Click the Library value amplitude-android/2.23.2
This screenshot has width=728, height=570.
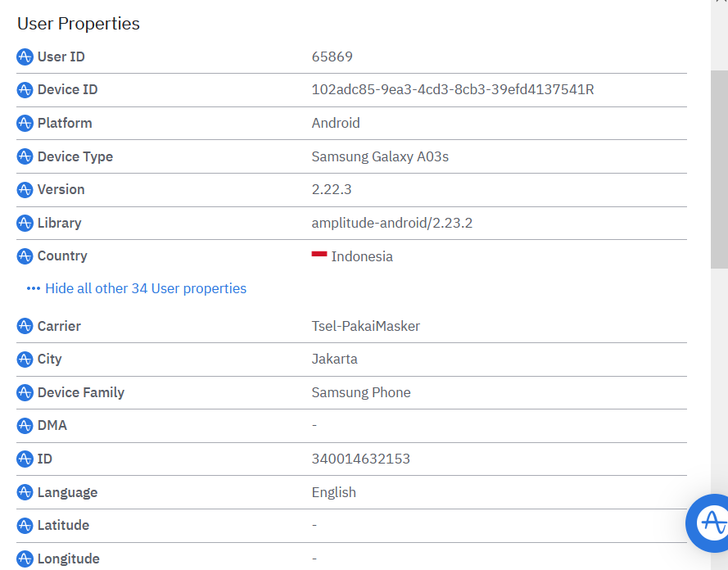392,223
